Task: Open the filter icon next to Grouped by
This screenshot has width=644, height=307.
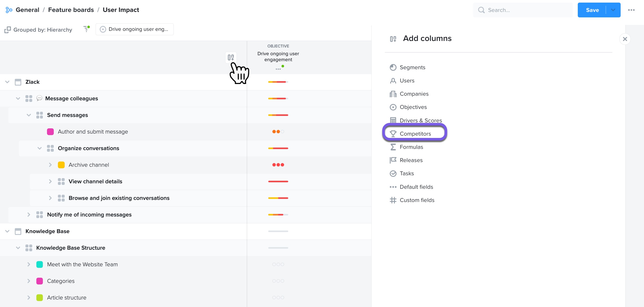Action: point(86,29)
